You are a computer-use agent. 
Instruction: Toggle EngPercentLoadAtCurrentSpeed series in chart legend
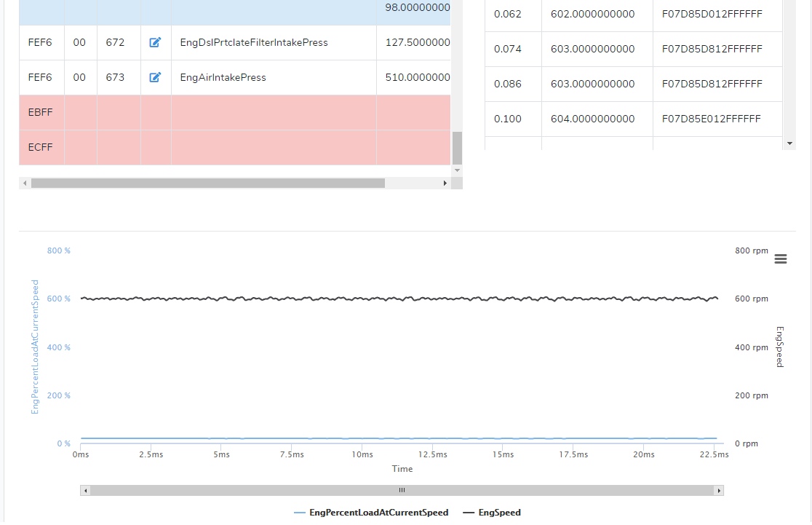pyautogui.click(x=371, y=513)
